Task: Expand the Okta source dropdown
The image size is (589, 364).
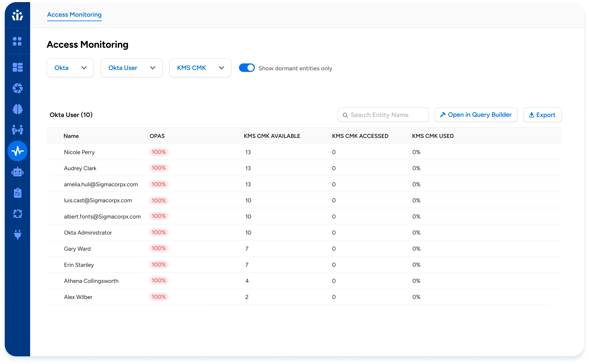Action: click(x=70, y=68)
